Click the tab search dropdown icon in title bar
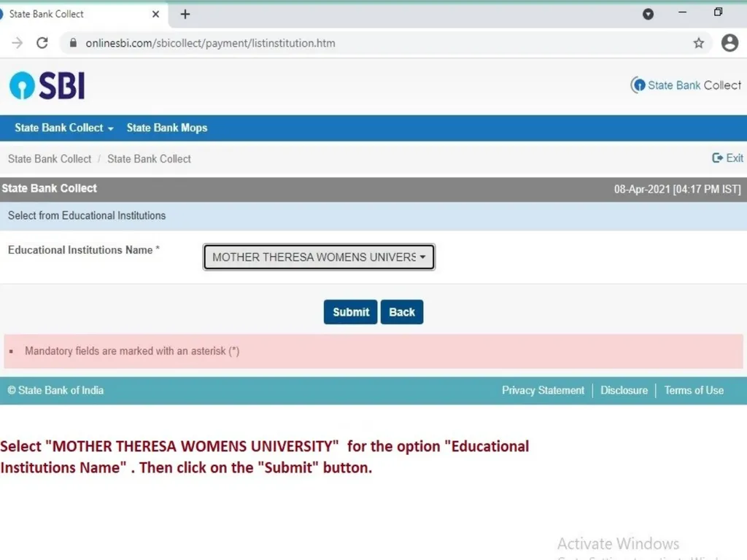747x560 pixels. pyautogui.click(x=648, y=15)
